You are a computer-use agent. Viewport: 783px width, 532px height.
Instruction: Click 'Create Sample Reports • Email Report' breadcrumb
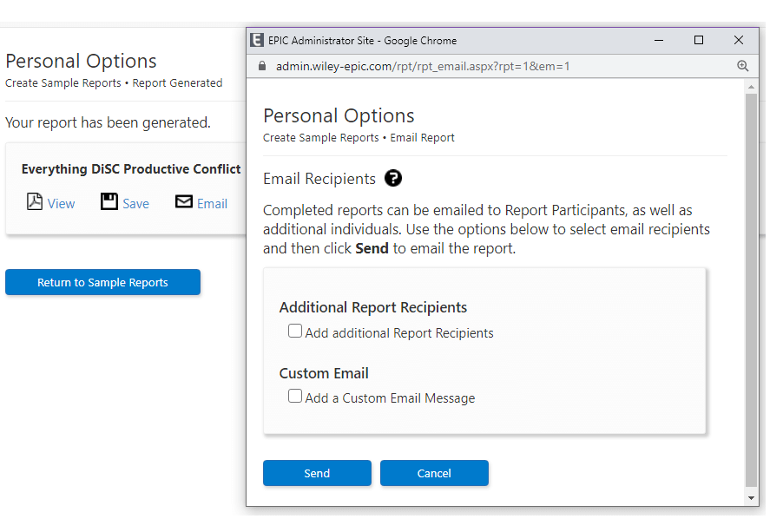[x=359, y=138]
